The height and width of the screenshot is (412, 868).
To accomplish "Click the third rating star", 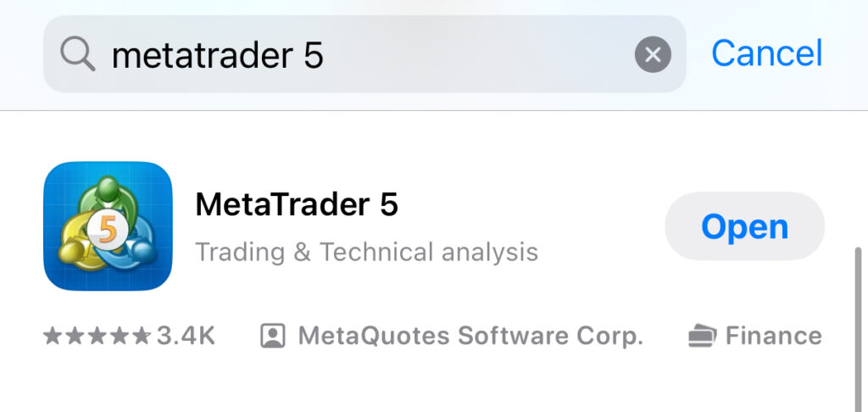I will (97, 337).
